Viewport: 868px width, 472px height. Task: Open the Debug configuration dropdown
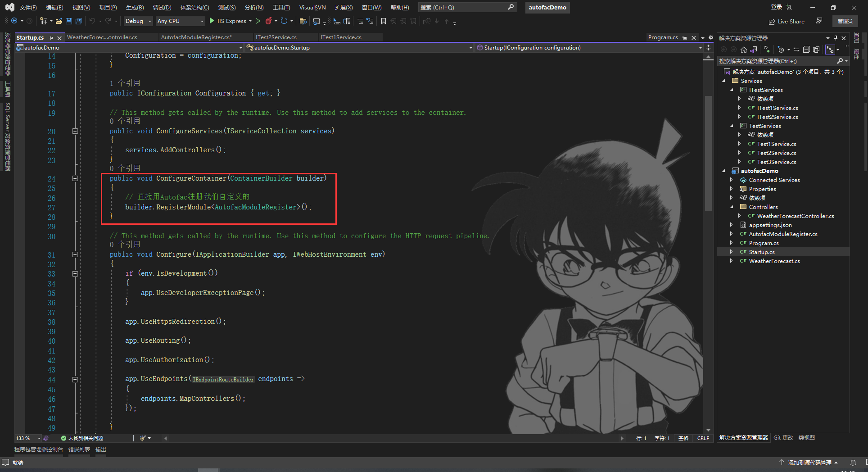coord(138,21)
